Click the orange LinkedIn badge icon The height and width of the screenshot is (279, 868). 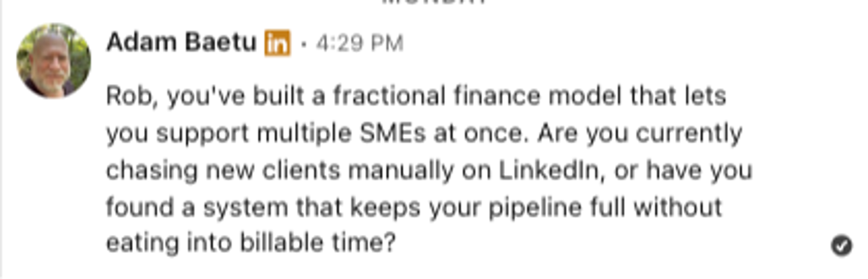(x=277, y=43)
